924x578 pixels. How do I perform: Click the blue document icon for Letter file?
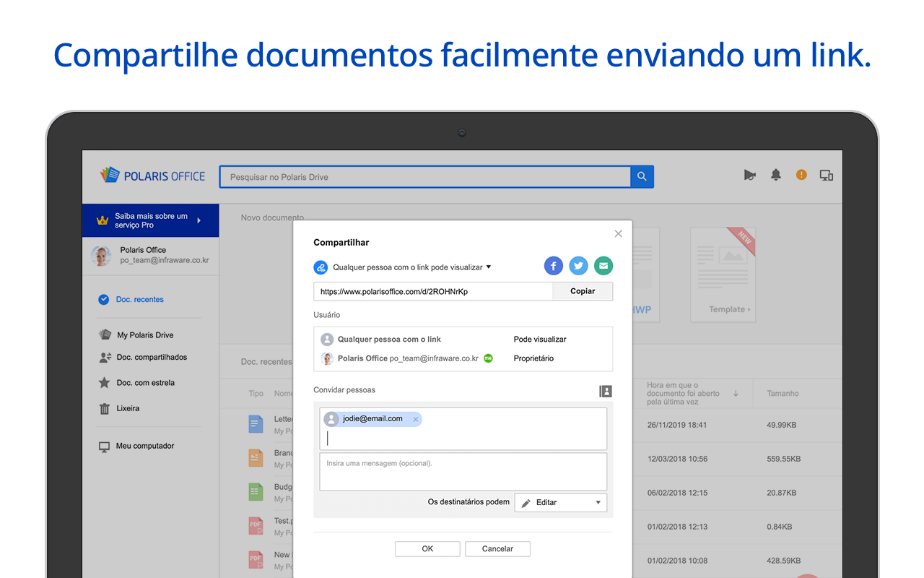click(256, 424)
